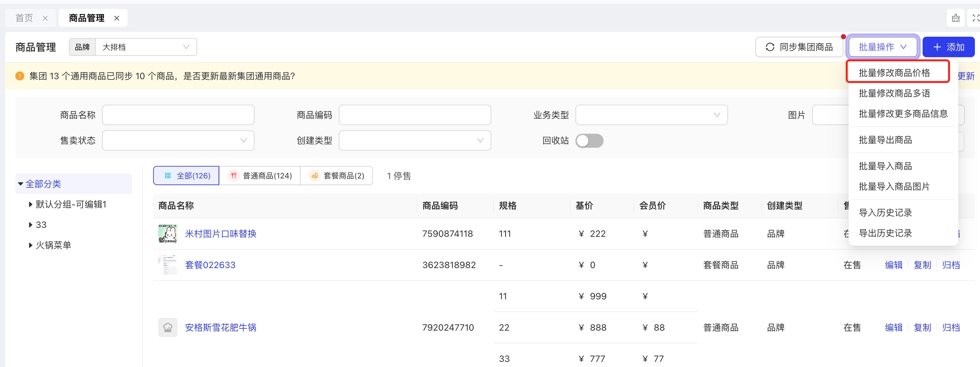980x367 pixels.
Task: Focus the 商品编码 input field
Action: tap(415, 115)
